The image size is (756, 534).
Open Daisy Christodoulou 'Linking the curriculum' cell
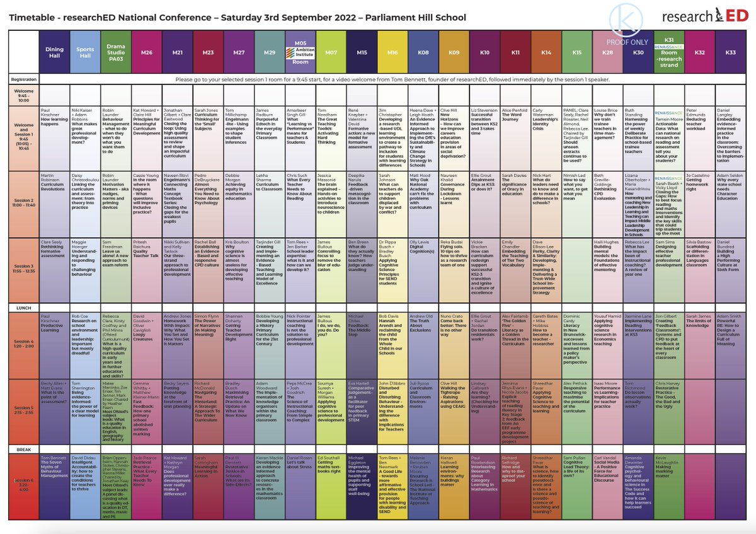pyautogui.click(x=85, y=204)
